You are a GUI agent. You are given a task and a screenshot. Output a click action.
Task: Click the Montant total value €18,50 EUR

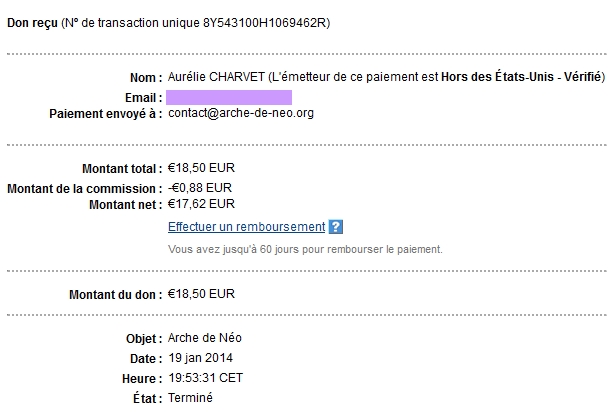tap(201, 168)
